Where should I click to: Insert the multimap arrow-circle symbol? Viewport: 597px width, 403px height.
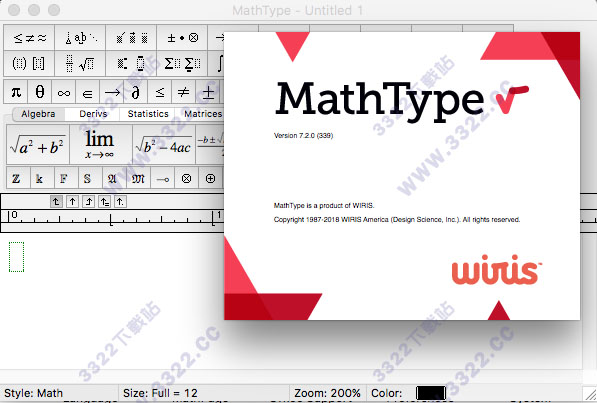(163, 178)
